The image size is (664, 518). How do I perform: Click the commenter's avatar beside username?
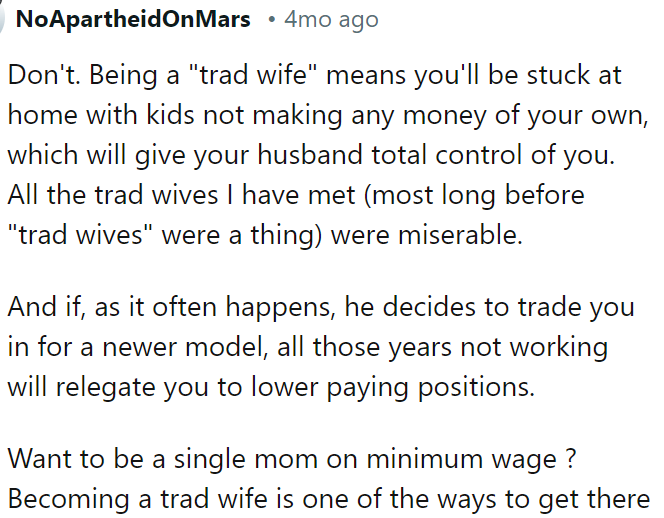click(x=2, y=19)
